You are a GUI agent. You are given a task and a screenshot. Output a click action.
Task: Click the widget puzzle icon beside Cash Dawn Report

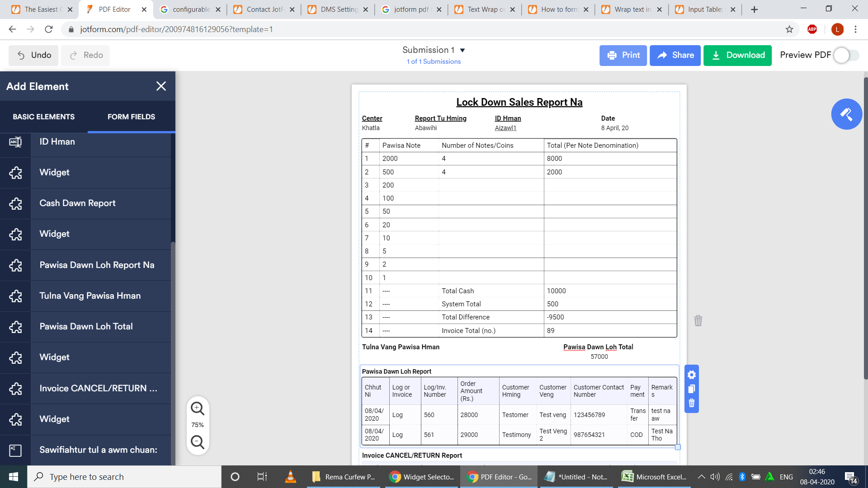tap(16, 204)
